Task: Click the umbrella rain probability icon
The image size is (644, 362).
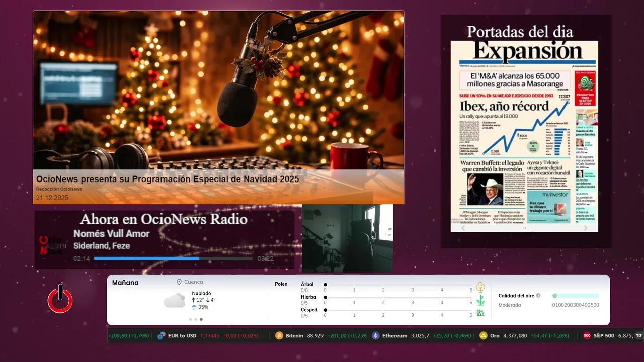Action: (194, 307)
